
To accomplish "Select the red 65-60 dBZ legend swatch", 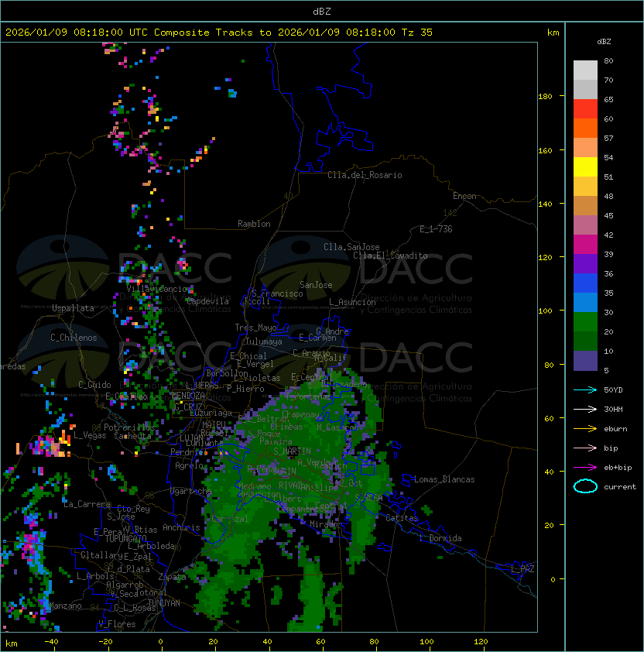I will [x=585, y=109].
